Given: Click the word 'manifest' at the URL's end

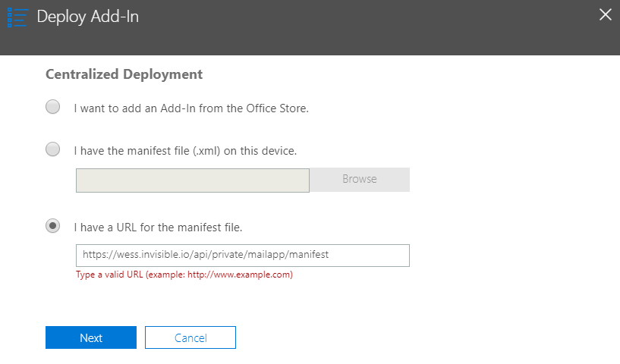Looking at the screenshot, I should tap(309, 255).
